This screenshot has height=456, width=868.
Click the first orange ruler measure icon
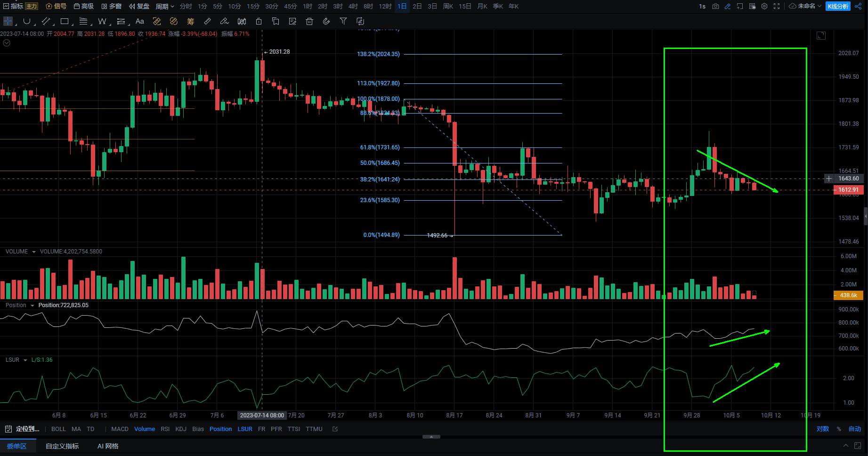[157, 21]
